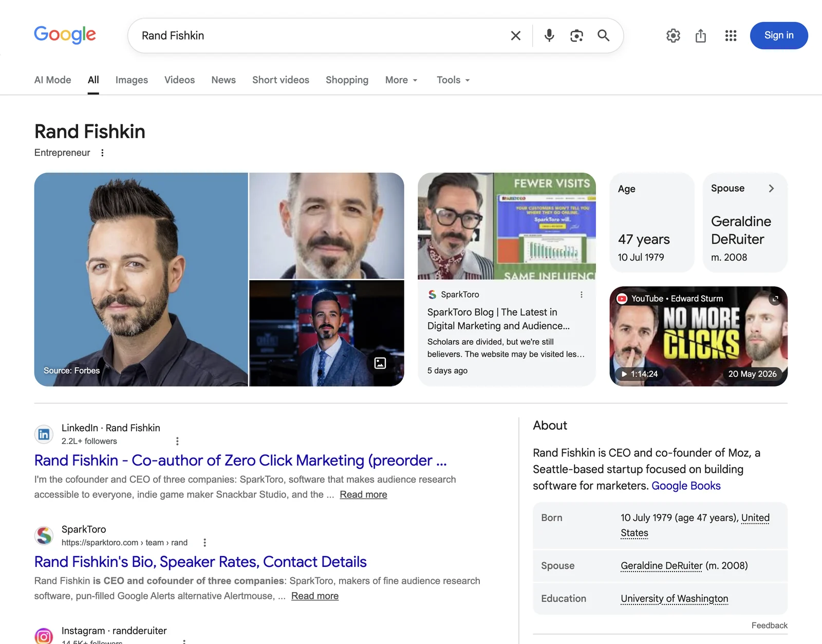Screen dimensions: 822x644
Task: Click Read more under SparkToro result
Action: 315,596
